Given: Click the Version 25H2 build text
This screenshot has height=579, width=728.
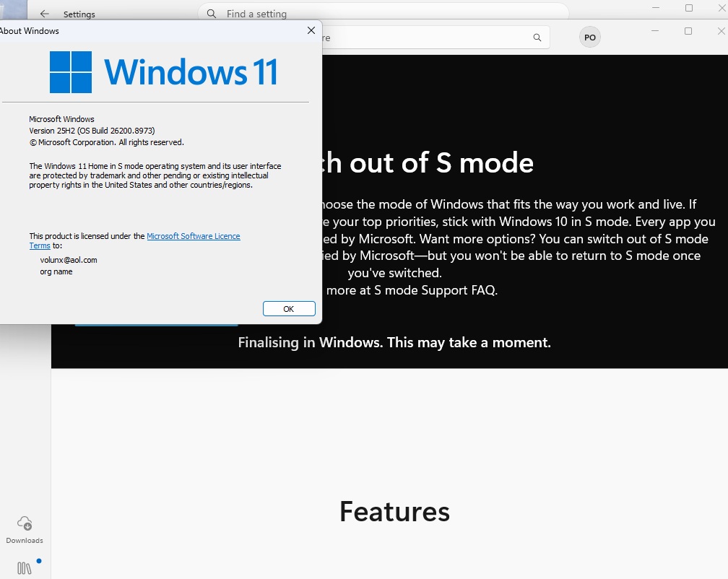Looking at the screenshot, I should [92, 131].
